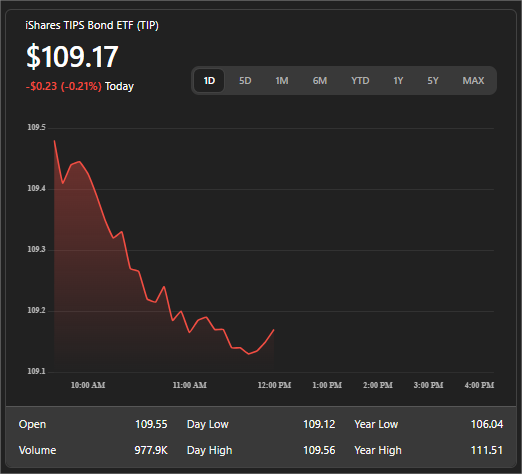Click the 4:00 PM time axis label
This screenshot has height=474, width=522.
point(479,385)
